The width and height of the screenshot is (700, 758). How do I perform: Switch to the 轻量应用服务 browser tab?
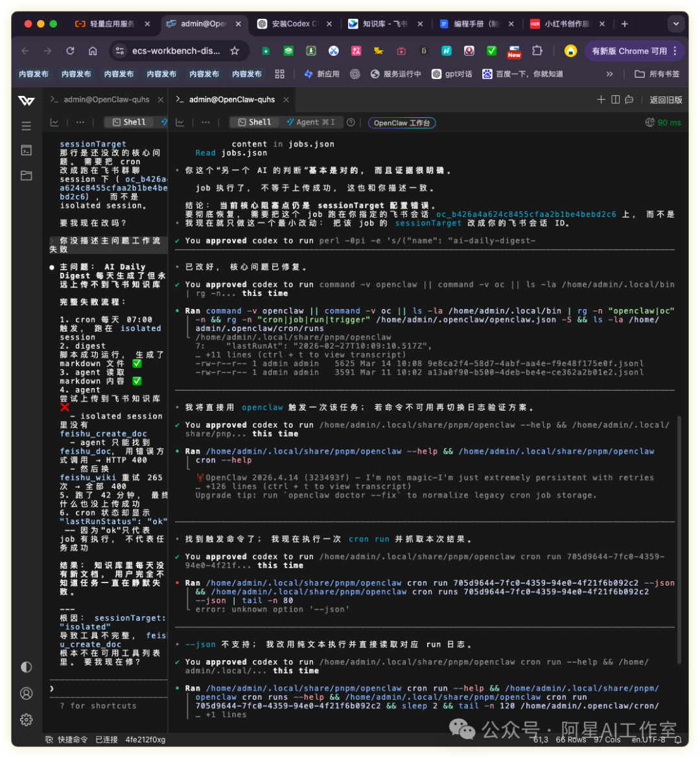(x=111, y=24)
